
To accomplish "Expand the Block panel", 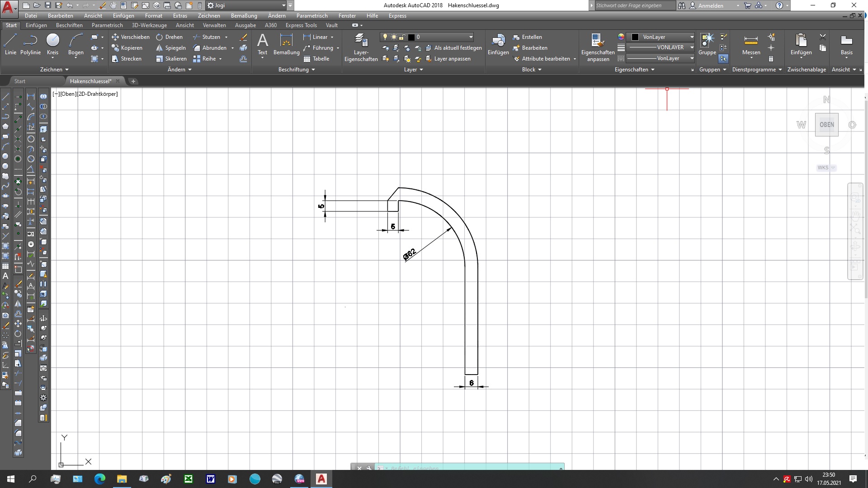I will tap(532, 70).
